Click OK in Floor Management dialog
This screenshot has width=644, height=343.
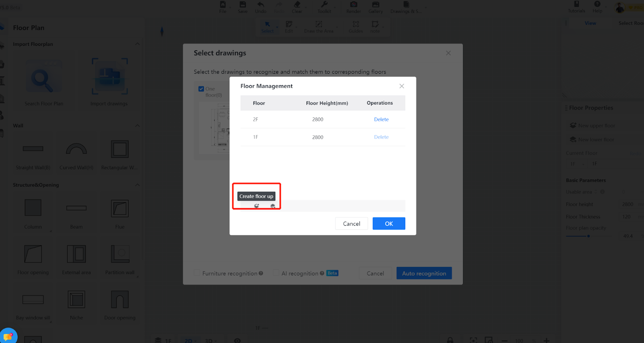389,224
